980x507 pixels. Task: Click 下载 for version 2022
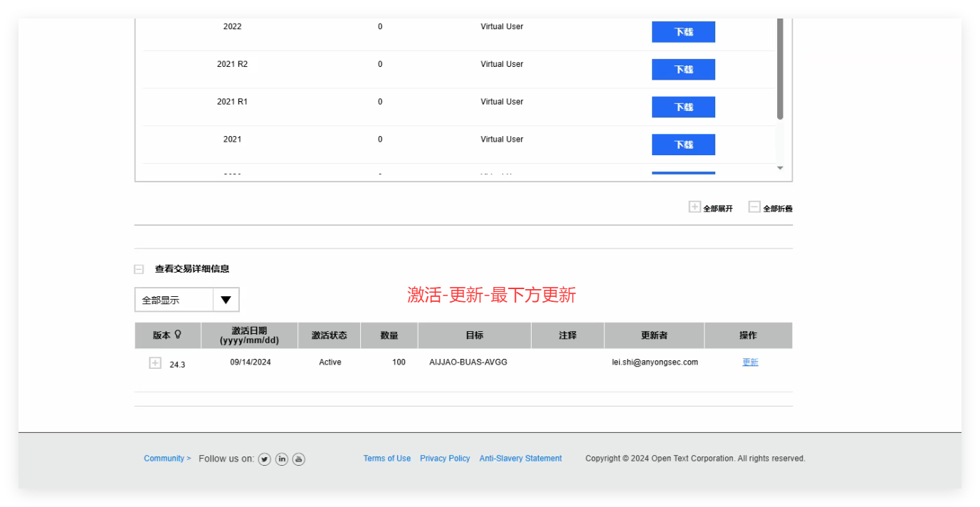[x=683, y=31]
